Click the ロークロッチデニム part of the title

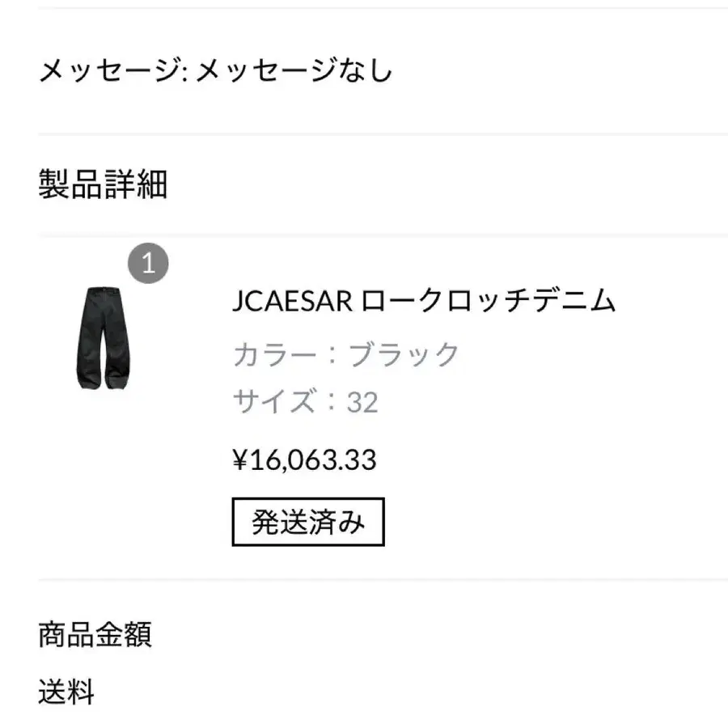pos(488,302)
